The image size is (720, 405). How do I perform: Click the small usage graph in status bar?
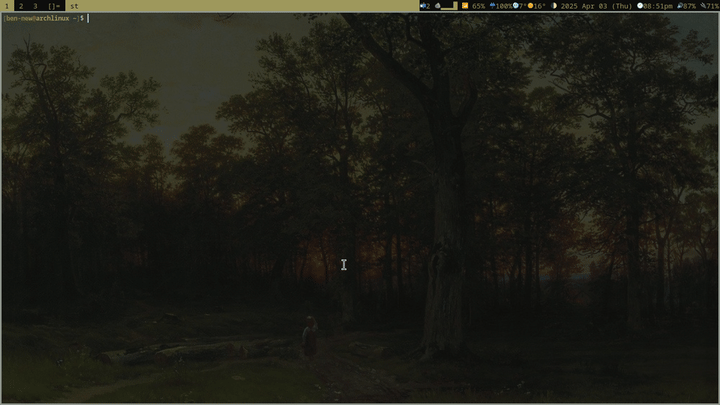pyautogui.click(x=447, y=6)
